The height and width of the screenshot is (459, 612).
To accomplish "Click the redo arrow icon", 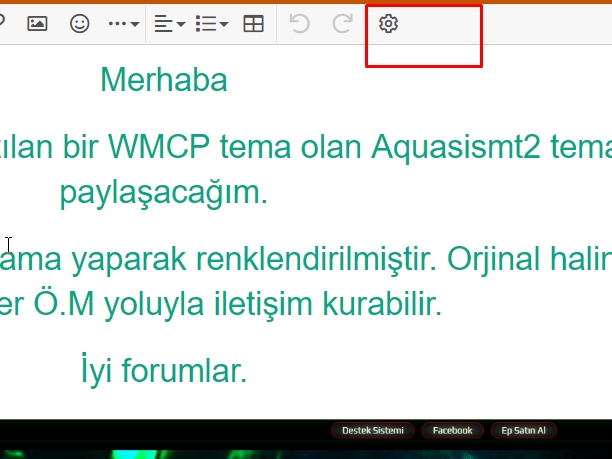I will click(342, 24).
